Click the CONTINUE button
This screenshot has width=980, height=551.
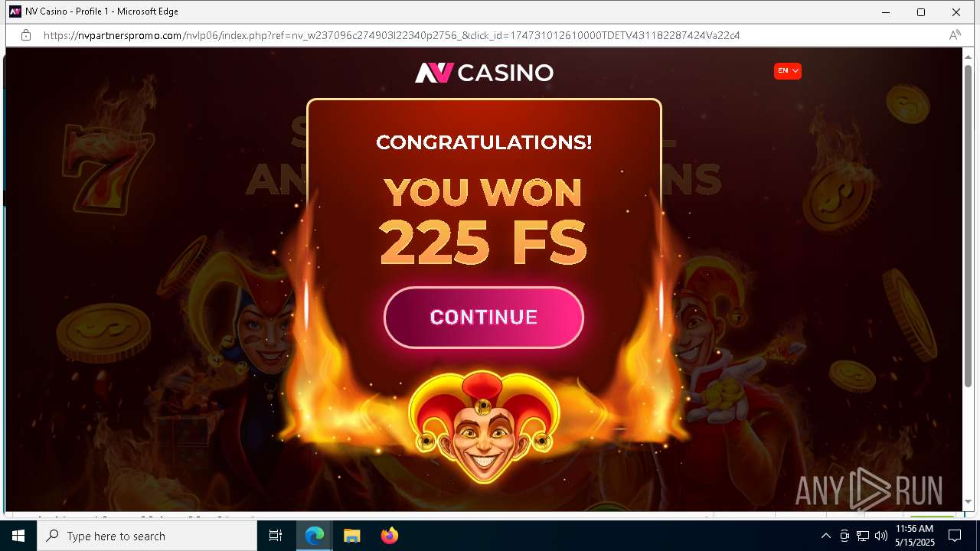click(484, 318)
